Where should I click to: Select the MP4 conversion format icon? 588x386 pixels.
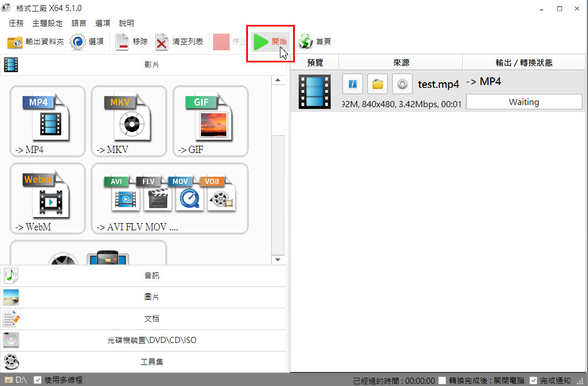(47, 121)
